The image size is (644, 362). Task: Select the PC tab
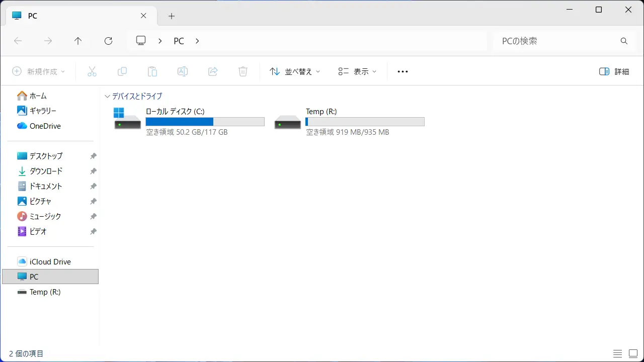click(80, 16)
